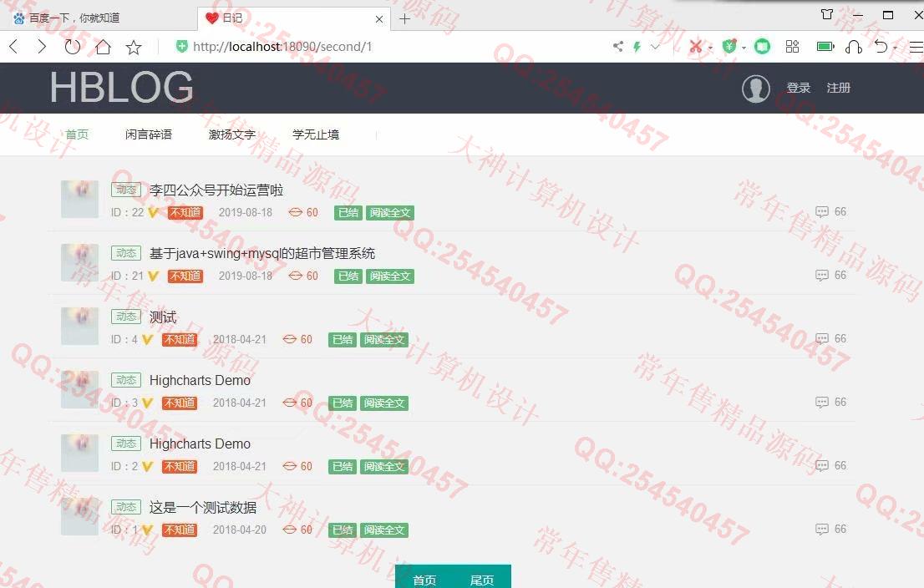Open the 学无止境 navigation item
The image size is (924, 588).
click(316, 134)
